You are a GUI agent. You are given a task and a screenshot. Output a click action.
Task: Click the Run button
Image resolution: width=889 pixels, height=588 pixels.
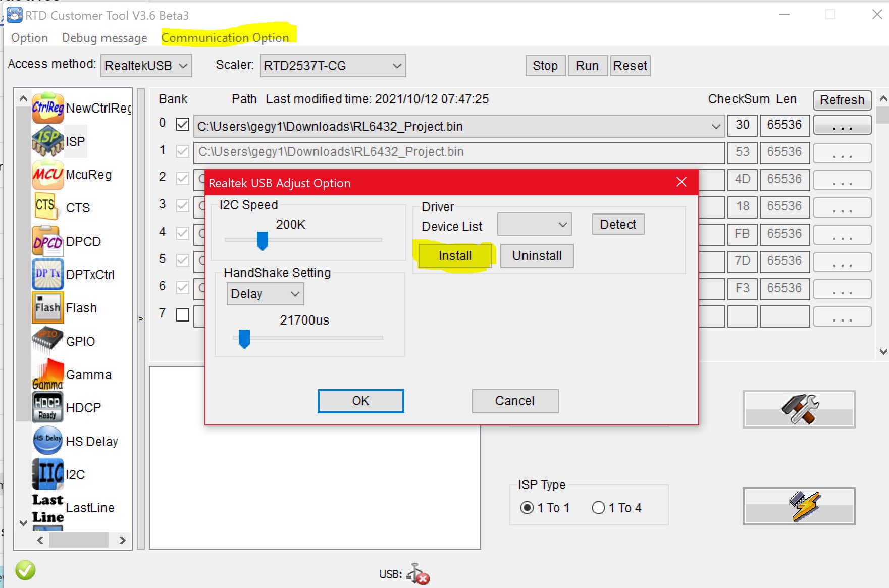click(588, 66)
